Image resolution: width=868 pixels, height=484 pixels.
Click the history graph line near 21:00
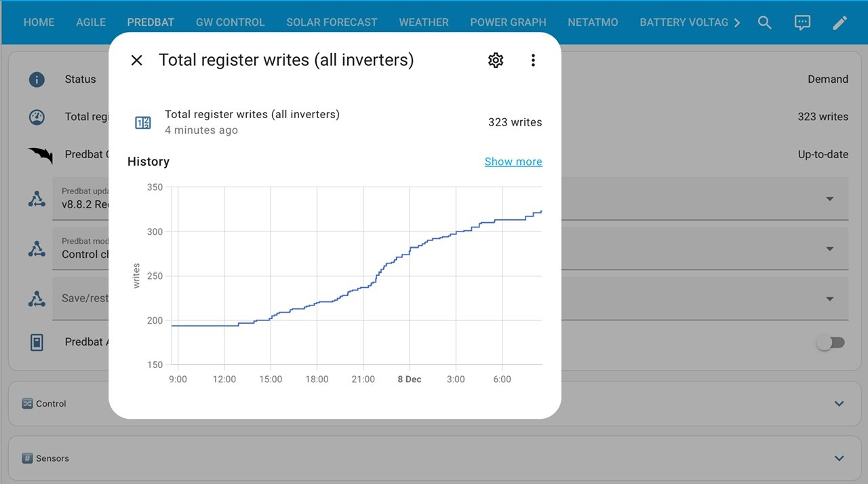click(363, 287)
